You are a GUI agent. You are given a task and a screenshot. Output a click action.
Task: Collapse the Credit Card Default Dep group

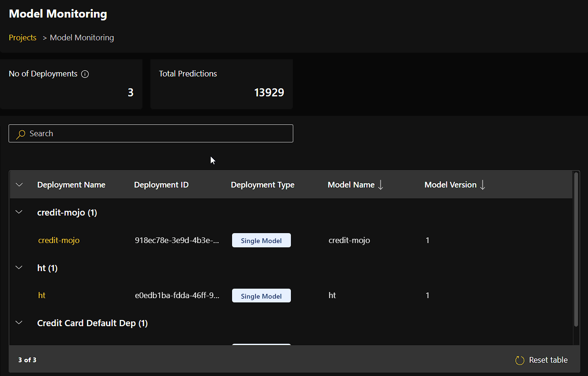pos(19,323)
